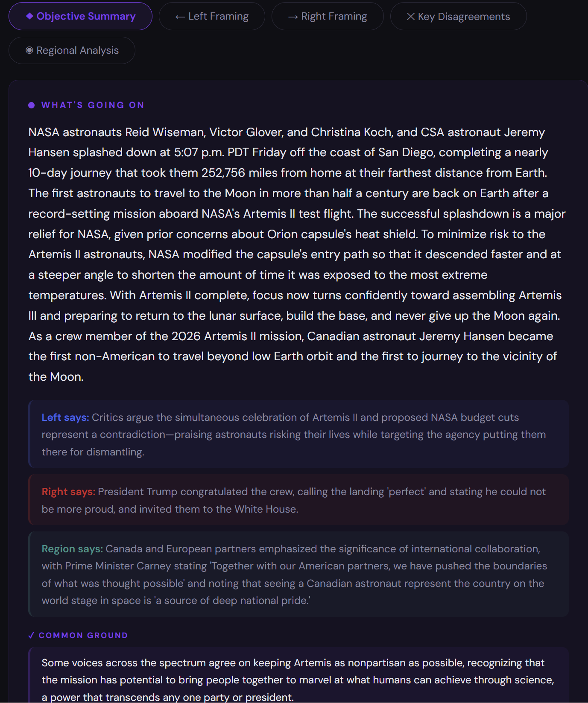Click the X icon beside Key Disagreements

pos(410,17)
